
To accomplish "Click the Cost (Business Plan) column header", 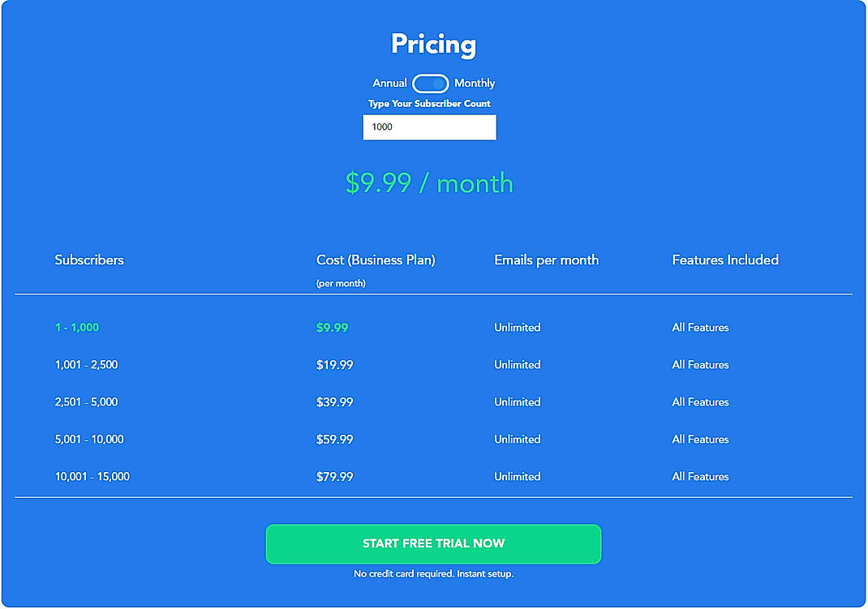I will [x=376, y=259].
